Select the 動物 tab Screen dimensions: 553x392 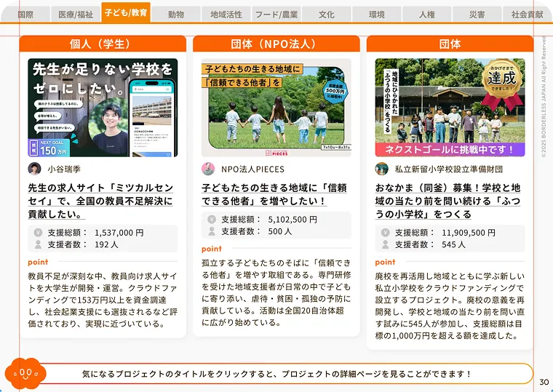176,14
